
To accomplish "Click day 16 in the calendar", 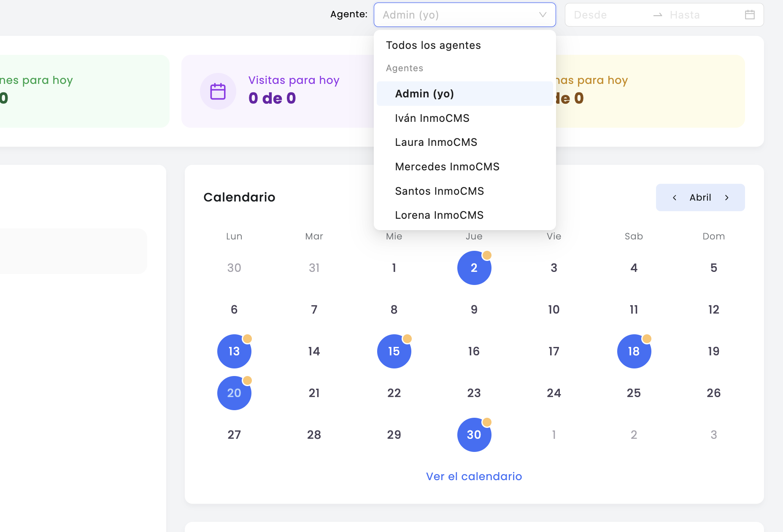I will click(474, 351).
